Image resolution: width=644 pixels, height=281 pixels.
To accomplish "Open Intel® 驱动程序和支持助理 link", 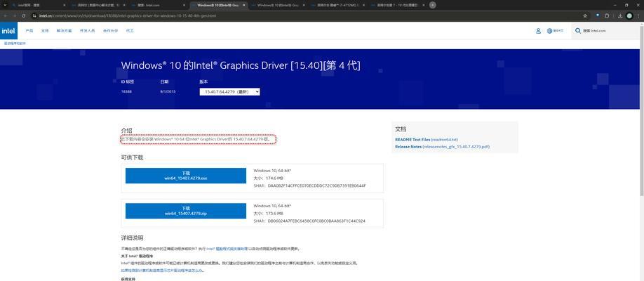I will pyautogui.click(x=227, y=249).
